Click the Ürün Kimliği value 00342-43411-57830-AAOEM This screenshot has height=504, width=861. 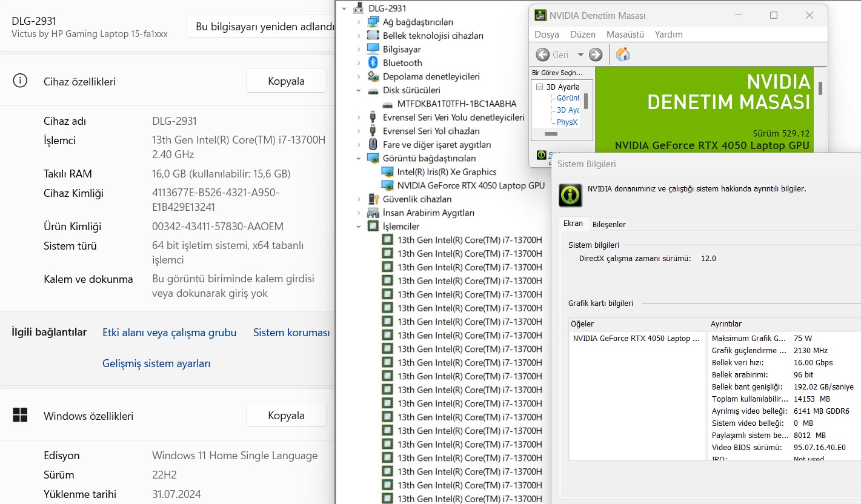coord(218,227)
